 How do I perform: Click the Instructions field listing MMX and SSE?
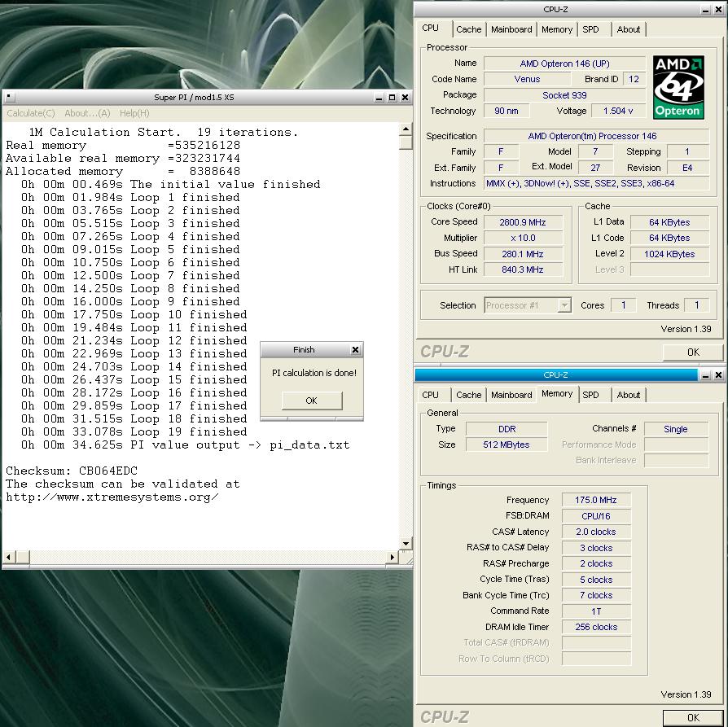pos(597,183)
